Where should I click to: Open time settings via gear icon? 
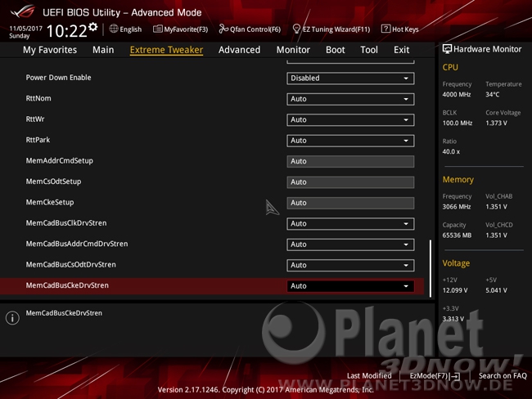pos(93,27)
